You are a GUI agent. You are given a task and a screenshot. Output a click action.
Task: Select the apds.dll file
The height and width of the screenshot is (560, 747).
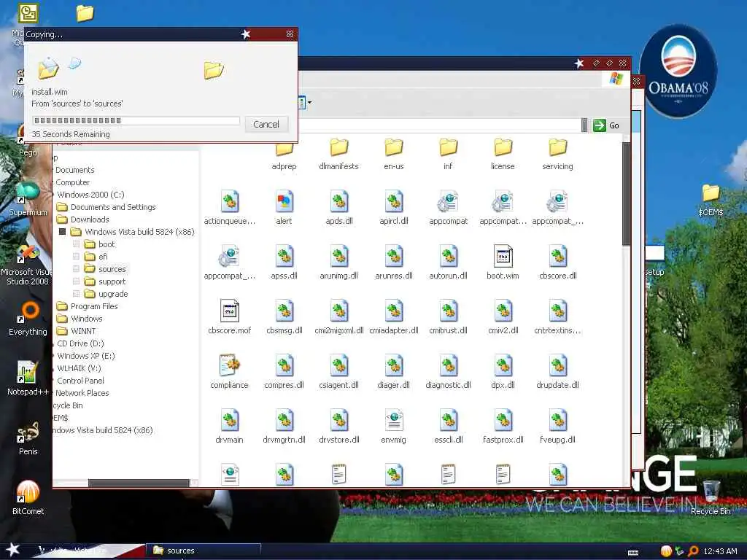coord(338,208)
